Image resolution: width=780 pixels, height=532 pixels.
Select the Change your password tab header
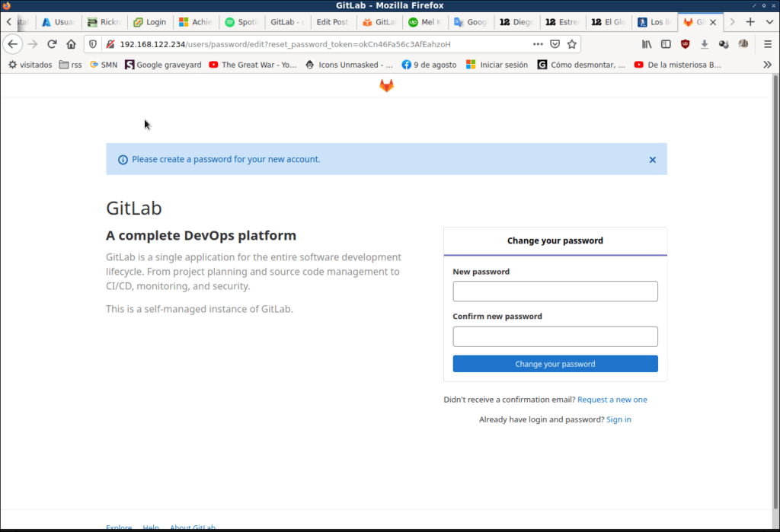[x=555, y=241]
